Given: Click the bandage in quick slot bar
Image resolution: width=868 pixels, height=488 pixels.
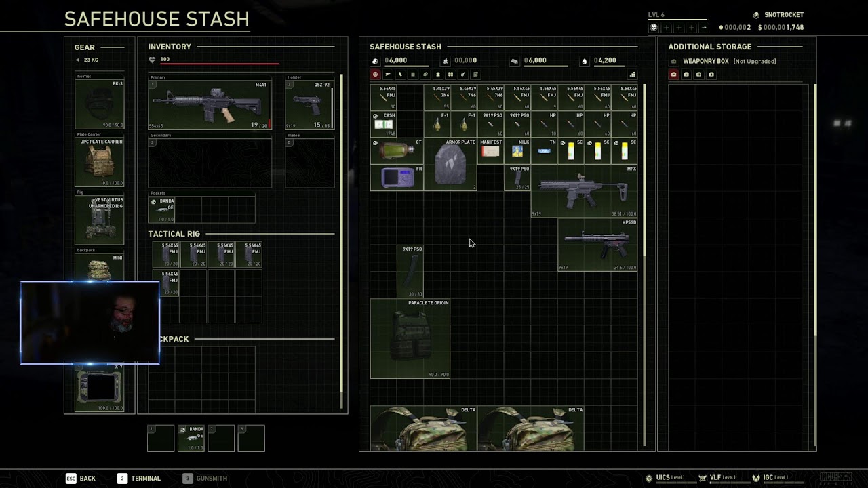Looking at the screenshot, I should click(191, 439).
